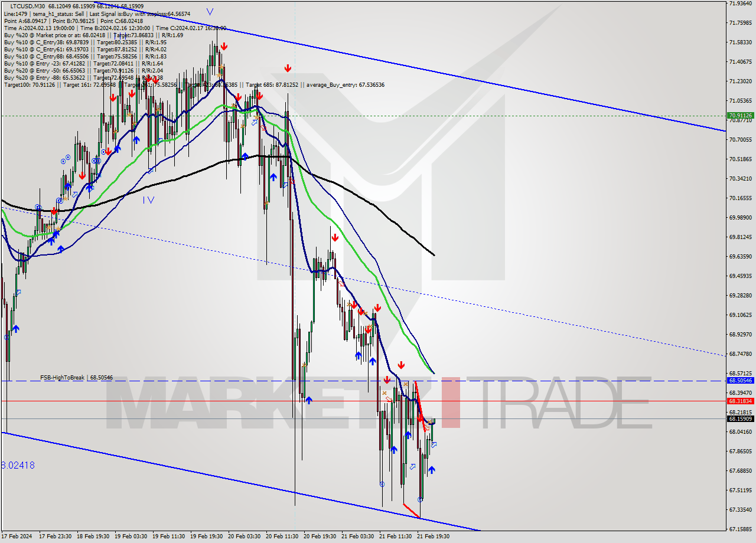Click the black 68.15909 current price tag
Image resolution: width=756 pixels, height=543 pixels.
pos(741,418)
